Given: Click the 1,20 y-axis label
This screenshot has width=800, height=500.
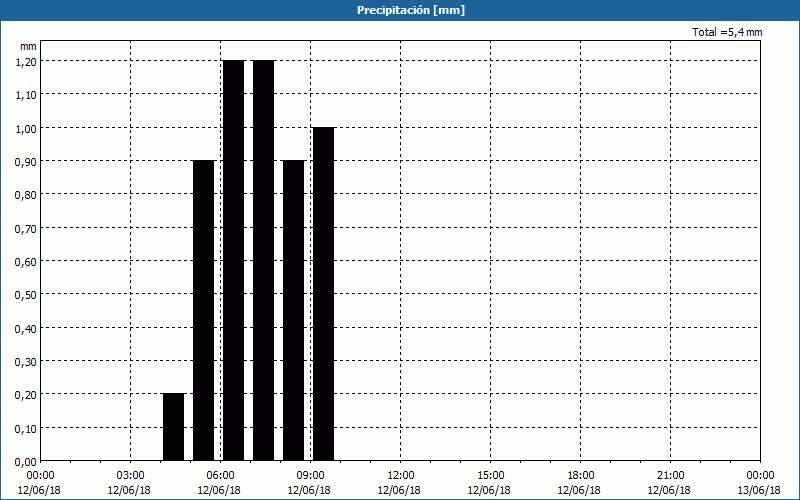Looking at the screenshot, I should click(26, 61).
